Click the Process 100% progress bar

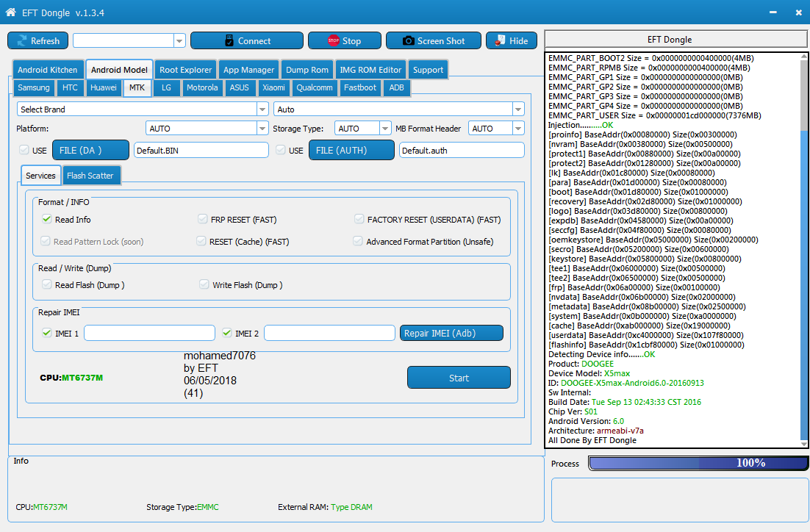[x=698, y=463]
